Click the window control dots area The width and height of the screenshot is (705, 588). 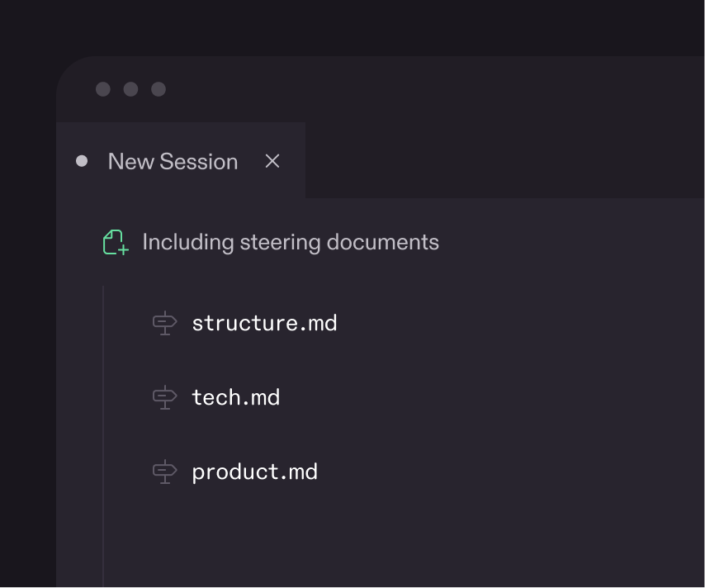pos(130,88)
